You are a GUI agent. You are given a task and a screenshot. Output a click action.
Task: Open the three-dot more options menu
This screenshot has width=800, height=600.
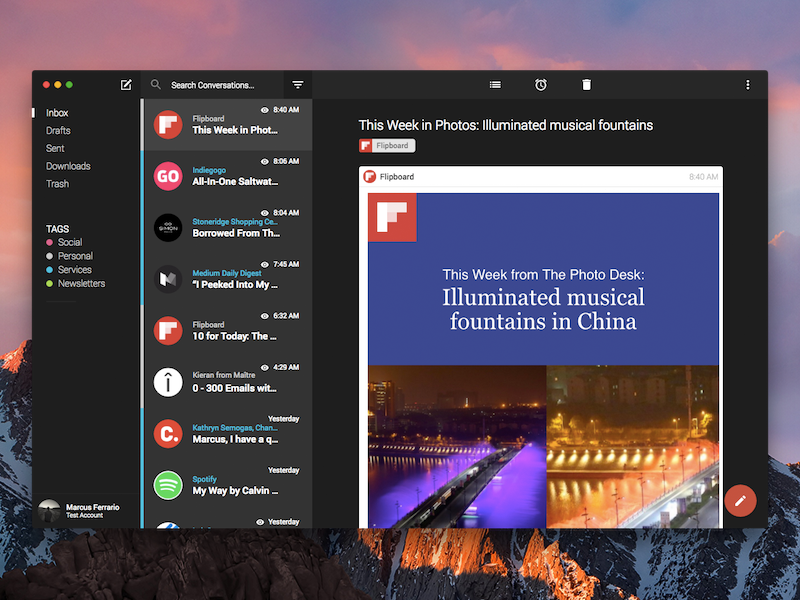(x=748, y=85)
